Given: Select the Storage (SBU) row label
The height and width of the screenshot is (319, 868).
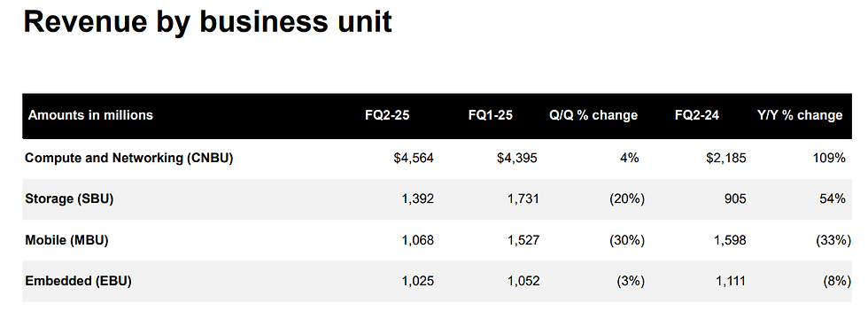Looking at the screenshot, I should (x=69, y=198).
